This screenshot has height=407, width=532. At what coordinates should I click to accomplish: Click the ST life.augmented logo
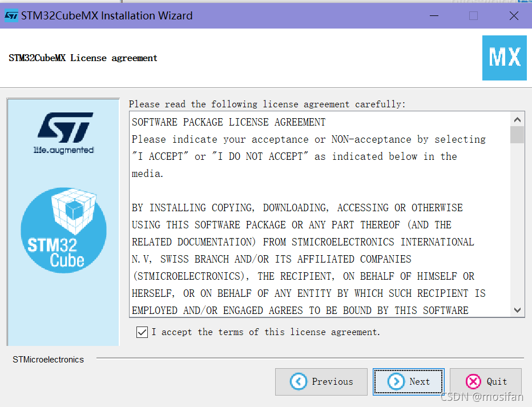tap(64, 133)
